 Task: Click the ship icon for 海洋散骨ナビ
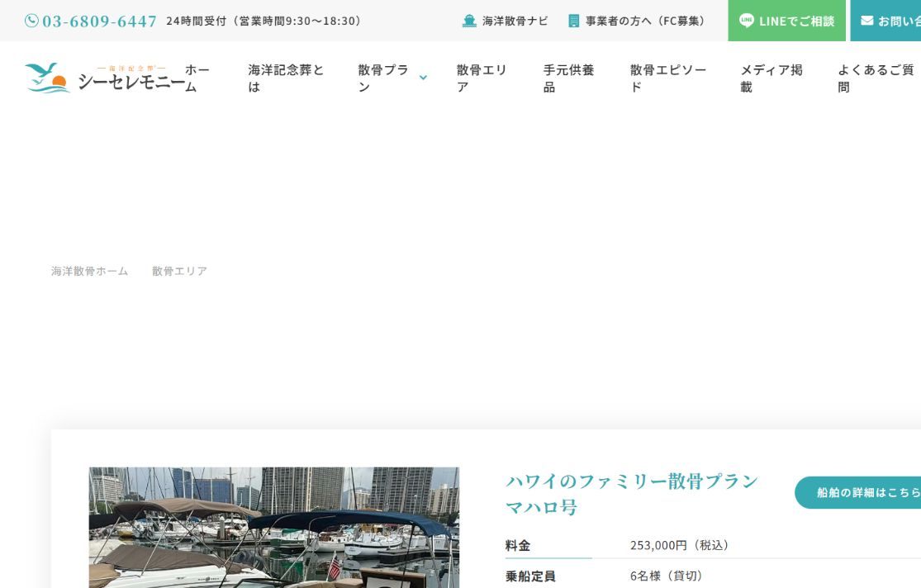tap(468, 21)
